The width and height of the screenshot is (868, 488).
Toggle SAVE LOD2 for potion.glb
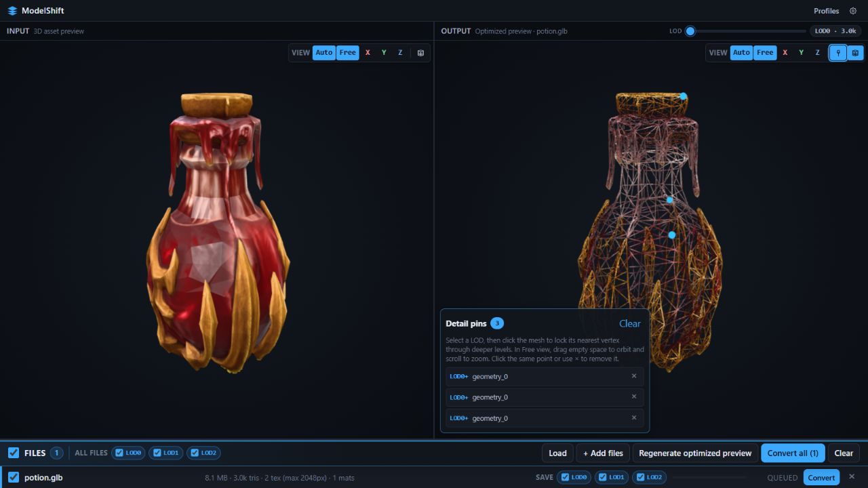click(639, 477)
